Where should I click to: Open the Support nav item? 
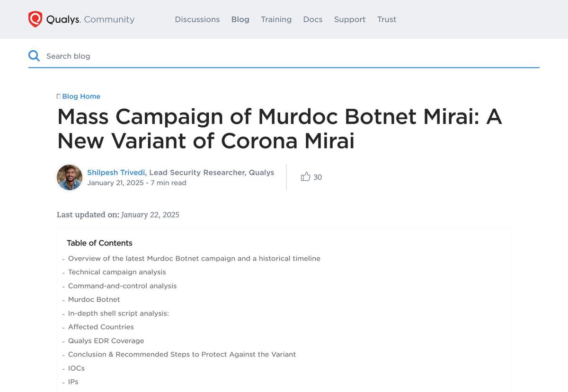click(350, 19)
